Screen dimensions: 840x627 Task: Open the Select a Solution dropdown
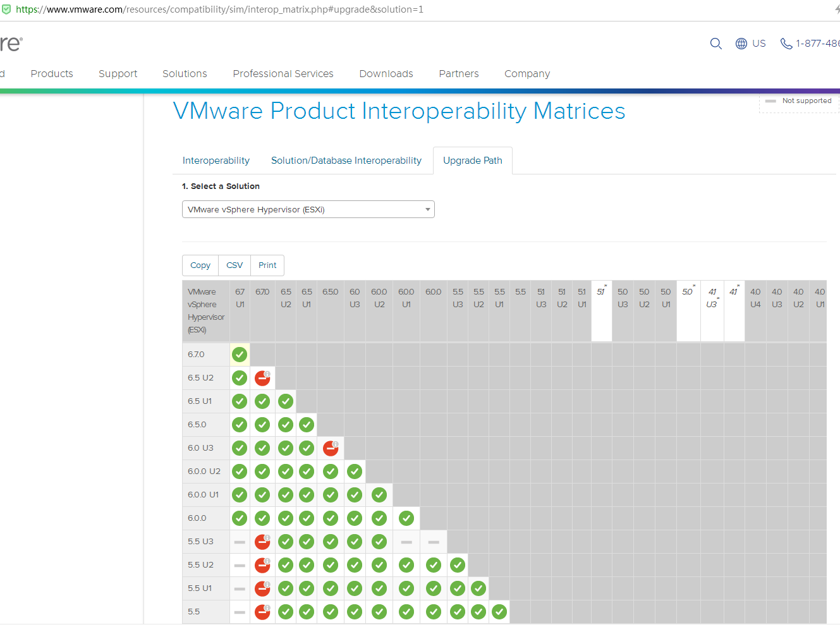coord(308,209)
